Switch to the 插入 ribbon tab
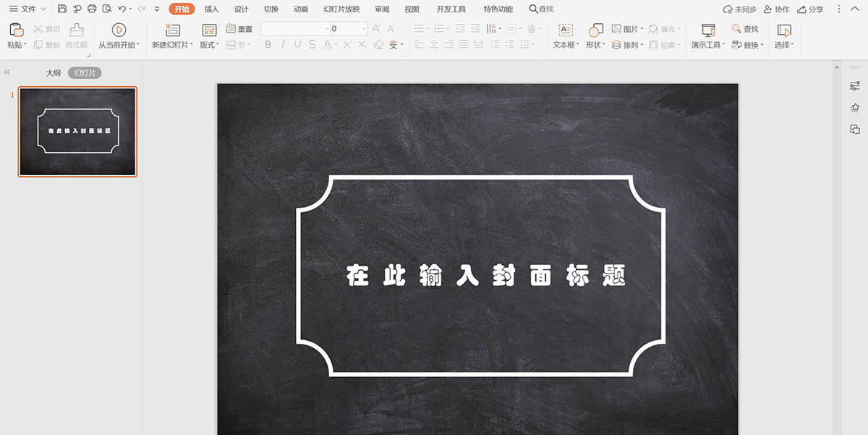Screen dimensions: 868x435 click(211, 9)
